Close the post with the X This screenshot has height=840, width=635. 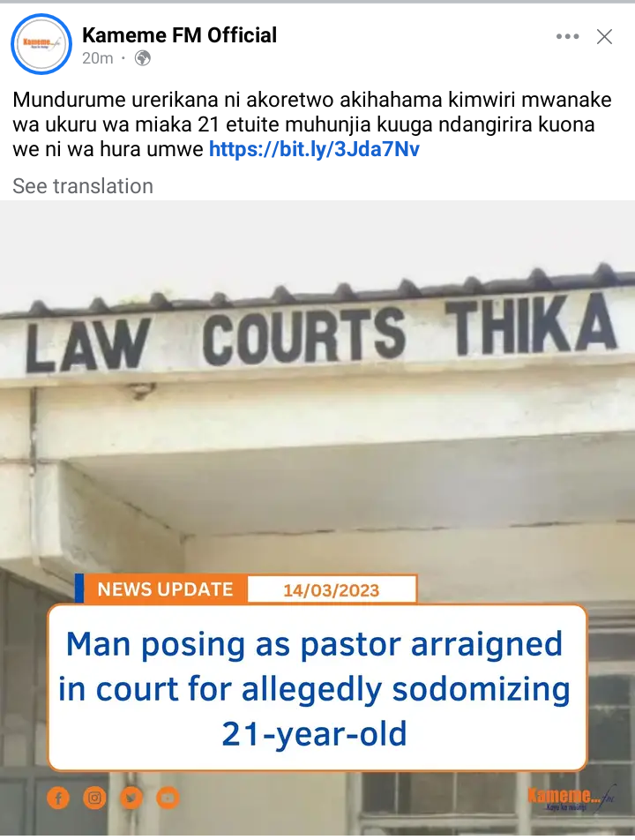pos(604,36)
